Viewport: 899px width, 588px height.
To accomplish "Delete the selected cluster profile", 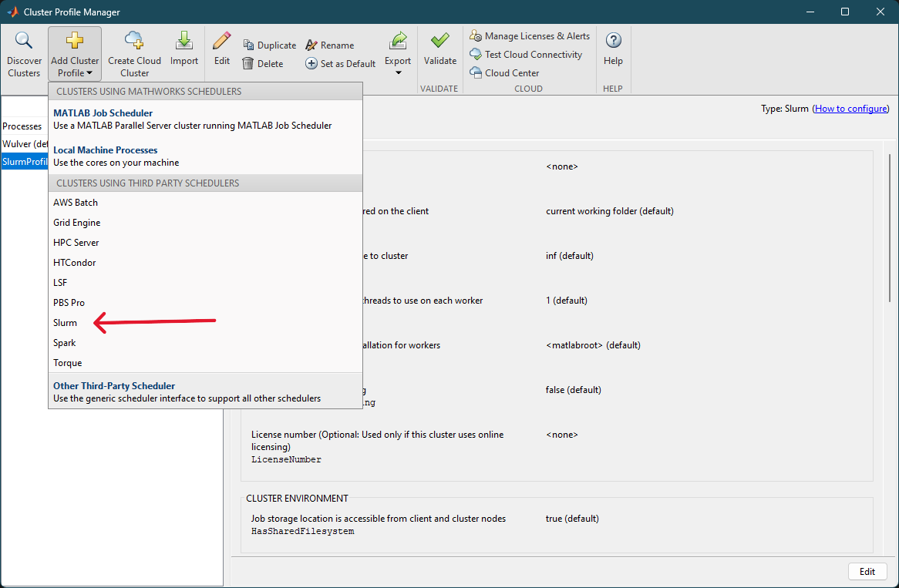I will [263, 64].
